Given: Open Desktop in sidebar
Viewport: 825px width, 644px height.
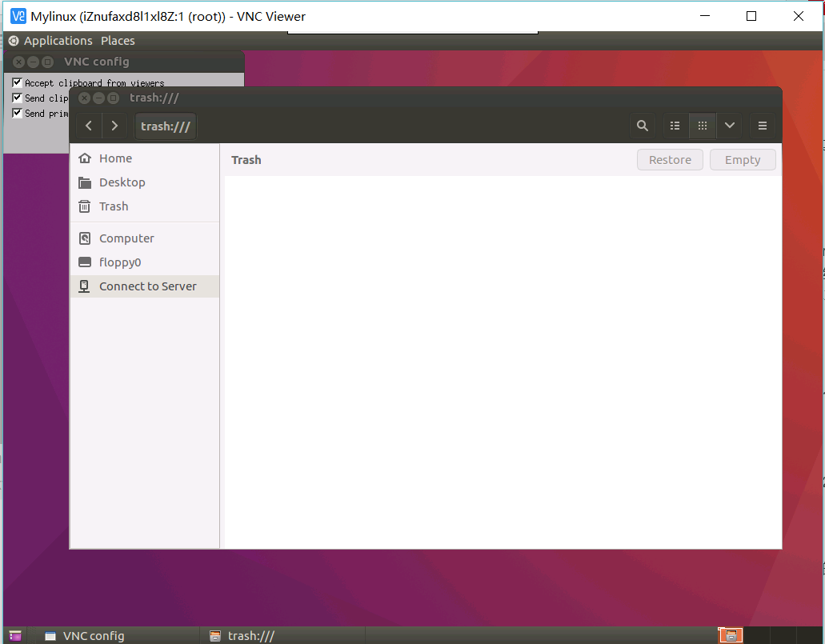Looking at the screenshot, I should (145, 182).
